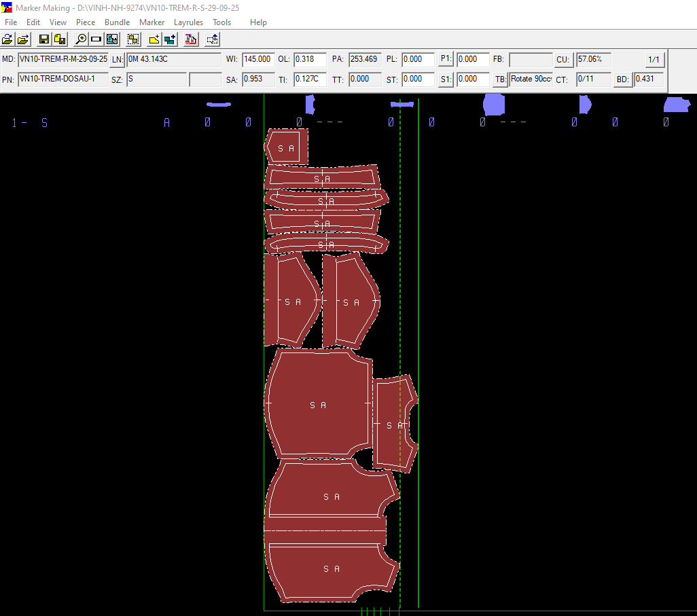Click the Save floppy disk icon
The height and width of the screenshot is (616, 697).
click(44, 39)
